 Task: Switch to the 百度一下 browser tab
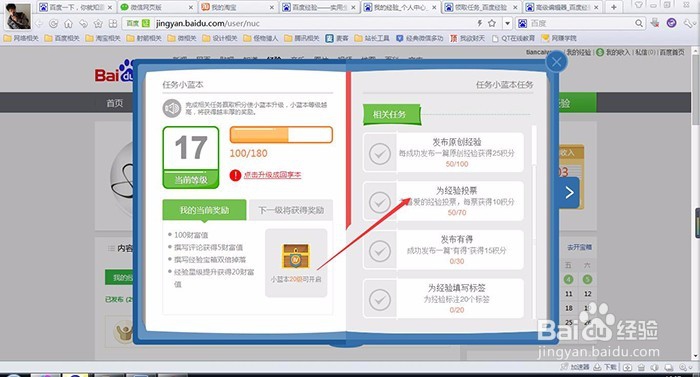[76, 7]
